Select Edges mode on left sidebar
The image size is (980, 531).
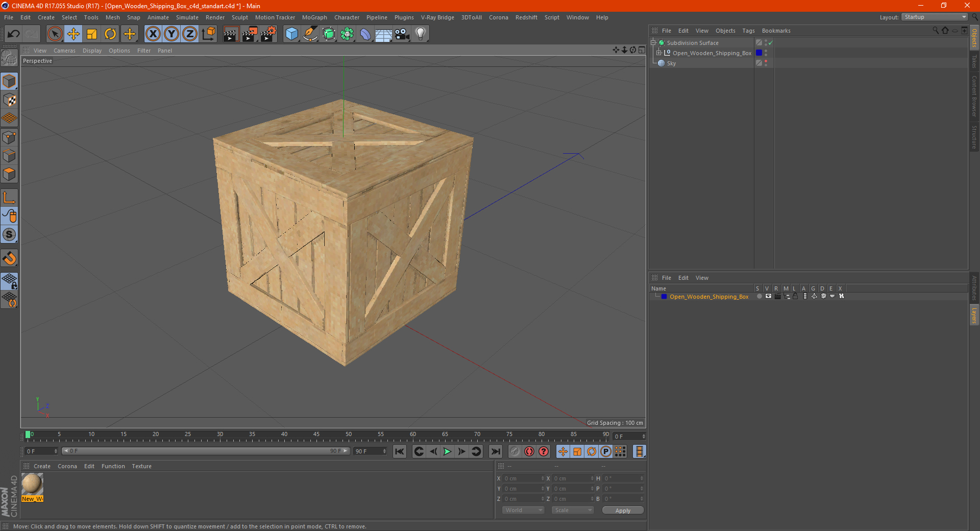coord(9,156)
